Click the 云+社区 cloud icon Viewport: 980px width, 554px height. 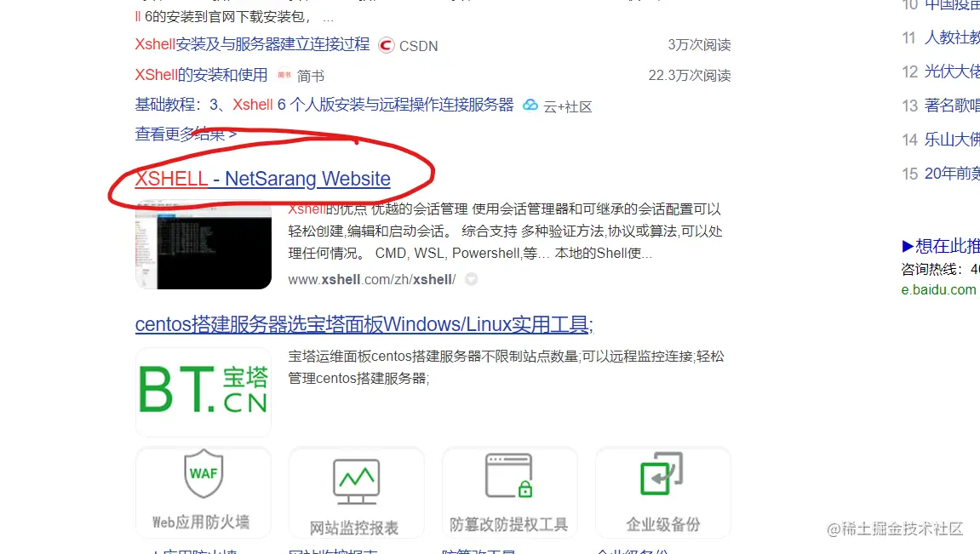click(530, 105)
